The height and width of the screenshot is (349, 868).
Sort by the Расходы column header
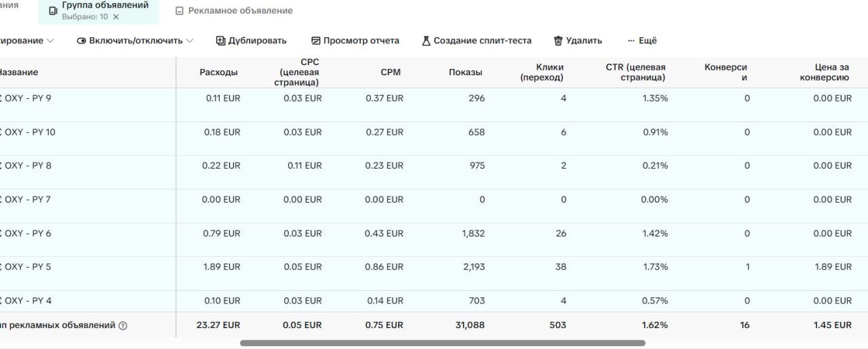tap(218, 73)
